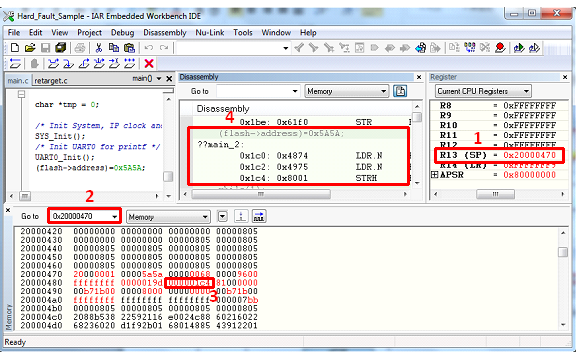Click the Print icon
This screenshot has height=360, width=576.
tap(80, 48)
